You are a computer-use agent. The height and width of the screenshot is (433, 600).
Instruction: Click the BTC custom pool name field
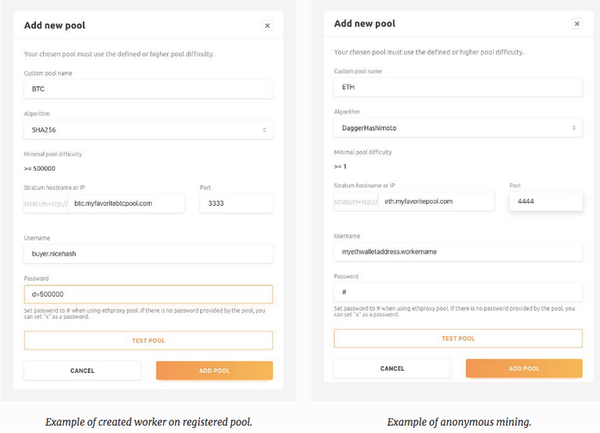[148, 89]
